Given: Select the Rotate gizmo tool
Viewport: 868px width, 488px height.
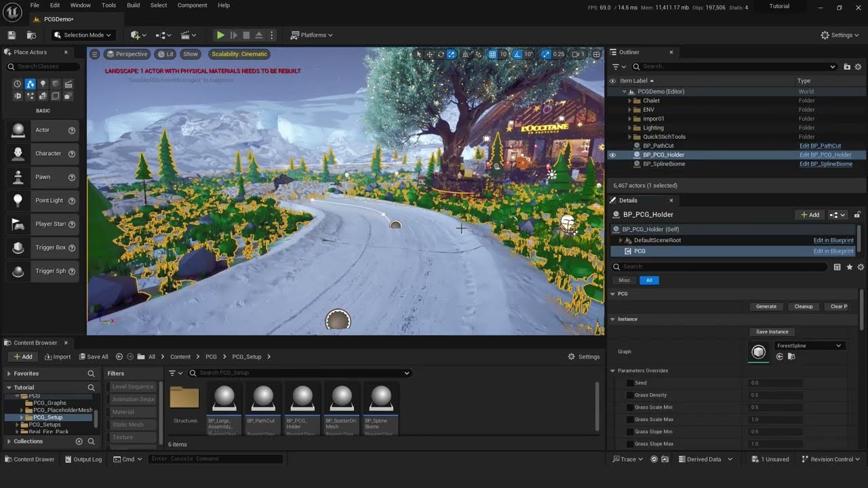Looking at the screenshot, I should coord(441,54).
